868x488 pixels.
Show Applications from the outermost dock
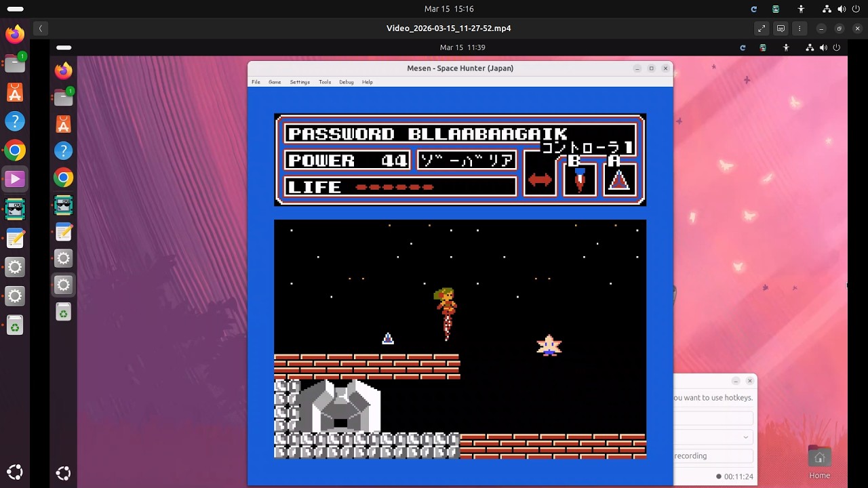15,472
